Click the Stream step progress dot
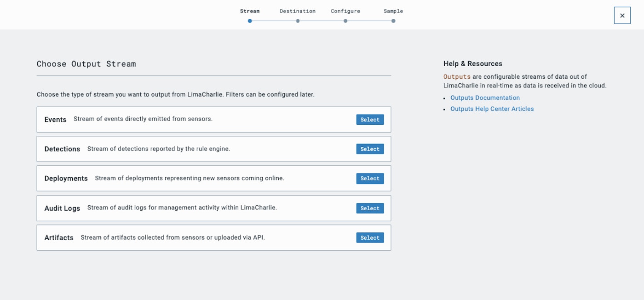Screen dimensions: 644x300 pos(250,21)
